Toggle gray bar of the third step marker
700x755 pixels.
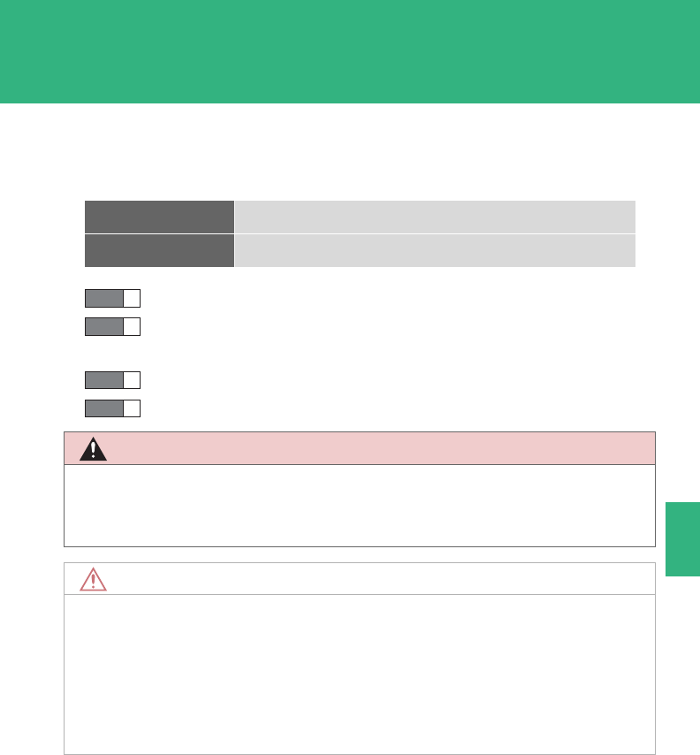(104, 380)
